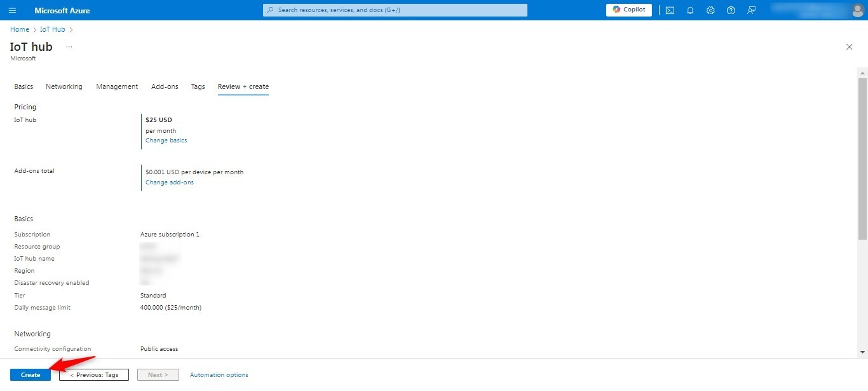The height and width of the screenshot is (391, 868).
Task: Switch to the Networking tab
Action: point(64,86)
